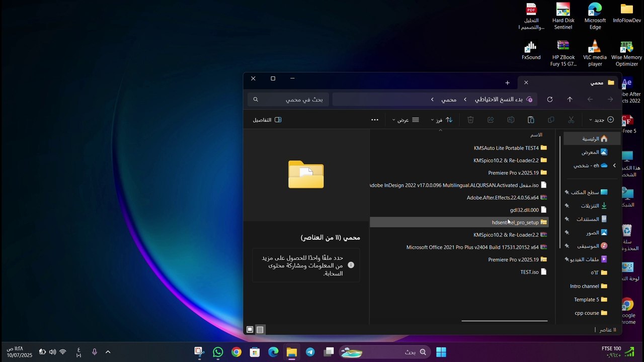Click the Cut scissors icon in toolbar

tap(571, 120)
